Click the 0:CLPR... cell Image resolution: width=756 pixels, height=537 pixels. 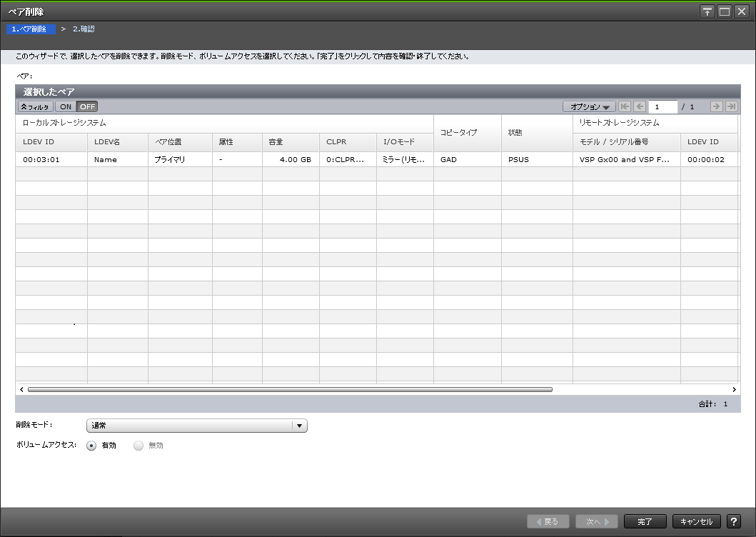click(348, 159)
